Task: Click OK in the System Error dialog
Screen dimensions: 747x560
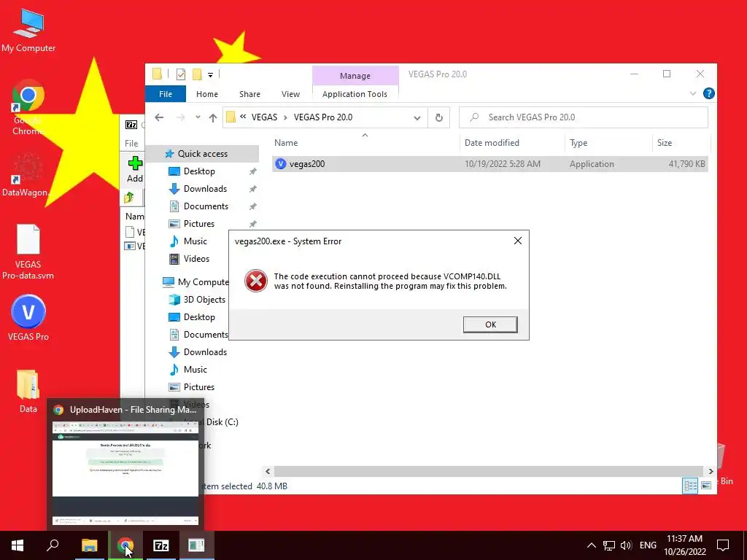Action: (489, 324)
